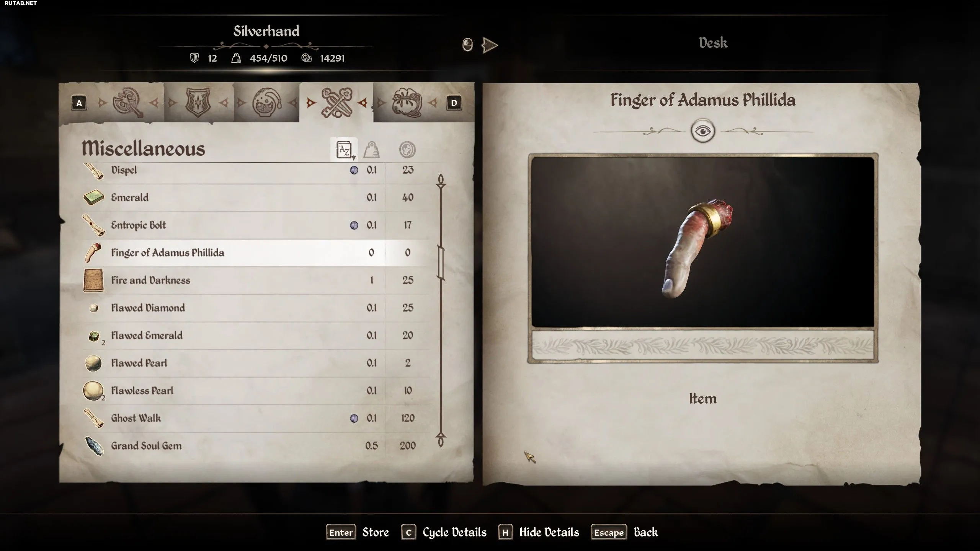Sort list by gold value icon
Screen dimensions: 980x551
pyautogui.click(x=407, y=150)
